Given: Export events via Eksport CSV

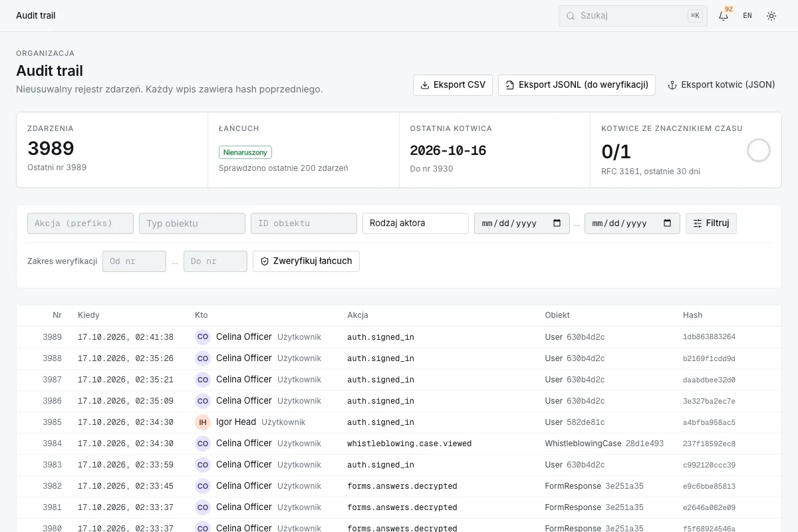Looking at the screenshot, I should coord(453,85).
